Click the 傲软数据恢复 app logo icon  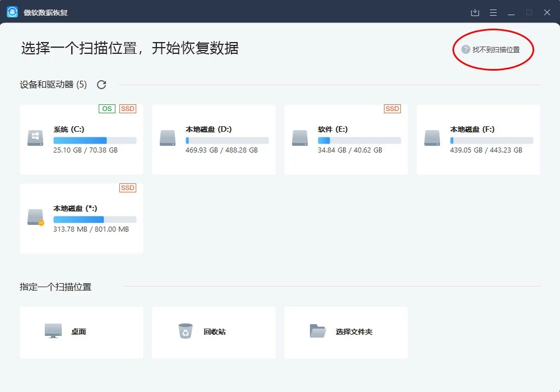11,11
